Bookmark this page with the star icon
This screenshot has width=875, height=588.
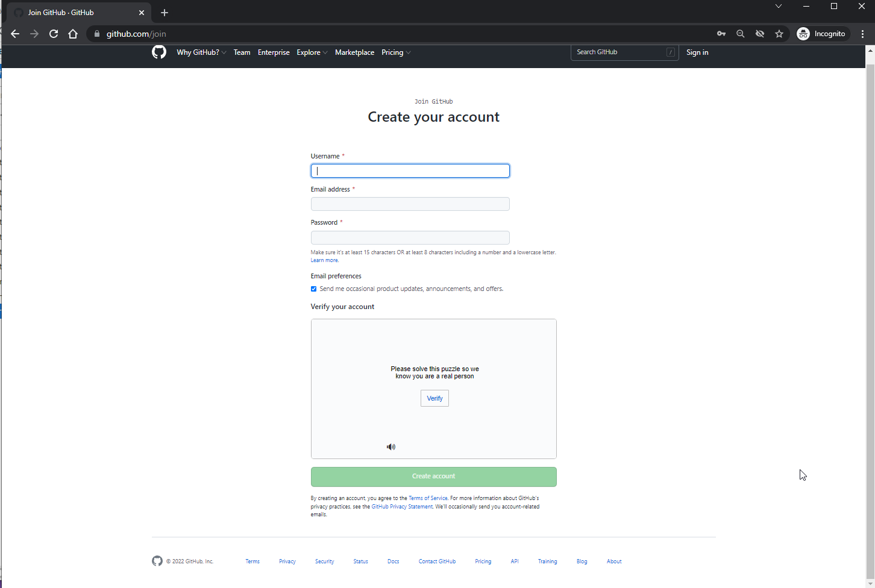coord(779,34)
